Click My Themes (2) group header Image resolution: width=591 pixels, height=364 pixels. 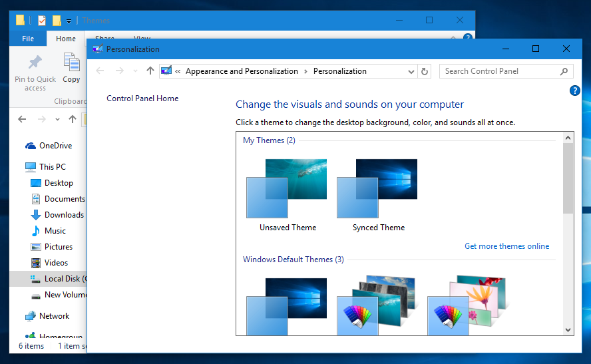269,140
